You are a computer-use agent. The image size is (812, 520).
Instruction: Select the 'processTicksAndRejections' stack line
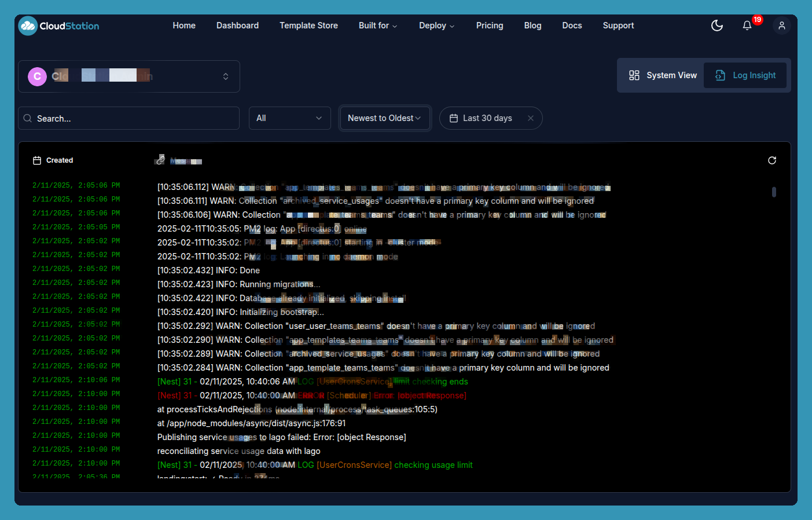point(297,409)
